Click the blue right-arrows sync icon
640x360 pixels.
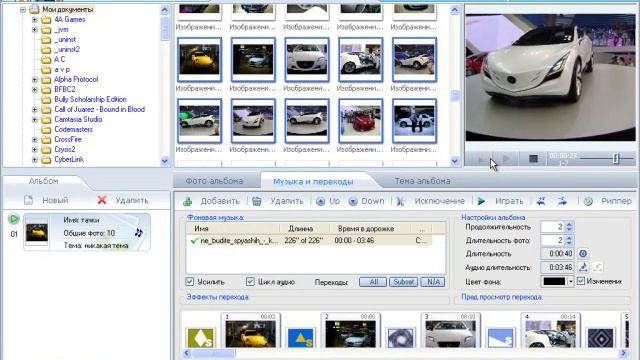562,201
